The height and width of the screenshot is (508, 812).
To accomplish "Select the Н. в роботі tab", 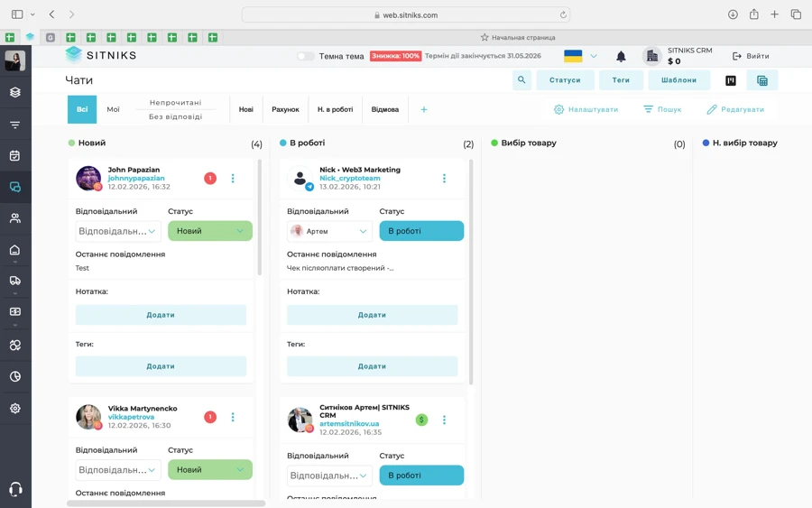I will [x=335, y=109].
